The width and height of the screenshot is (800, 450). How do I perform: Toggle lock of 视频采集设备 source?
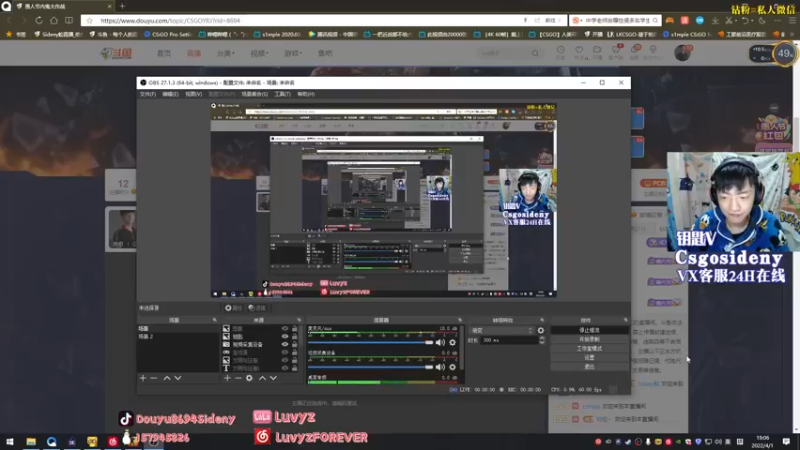294,344
